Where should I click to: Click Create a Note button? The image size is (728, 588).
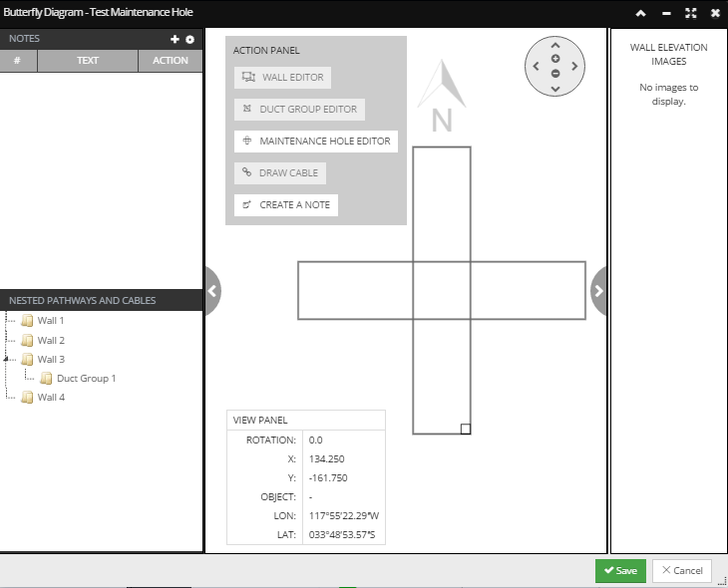point(286,205)
